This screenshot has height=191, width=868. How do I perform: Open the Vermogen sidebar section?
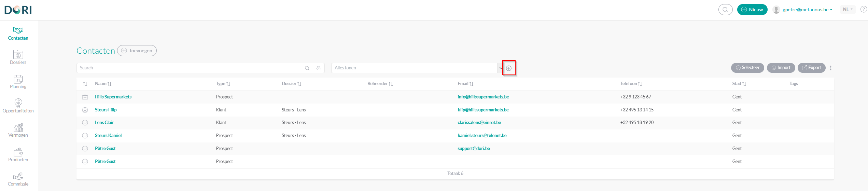click(x=18, y=130)
